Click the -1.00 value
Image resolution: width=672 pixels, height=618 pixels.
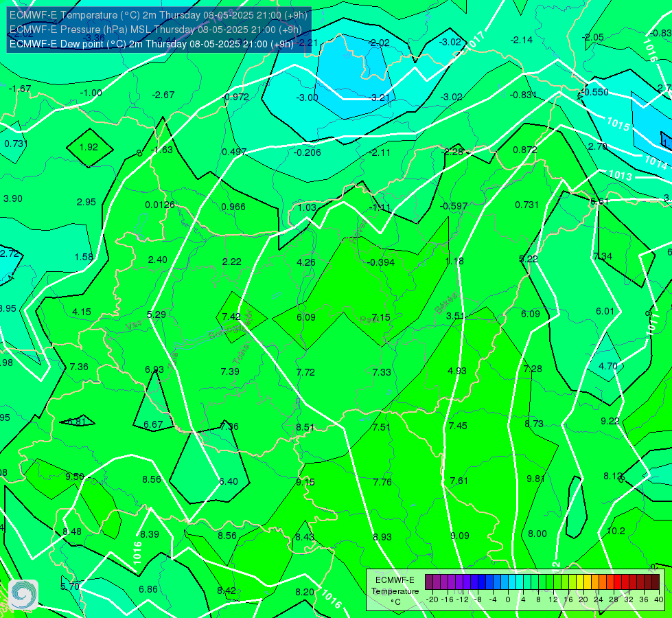pos(91,93)
